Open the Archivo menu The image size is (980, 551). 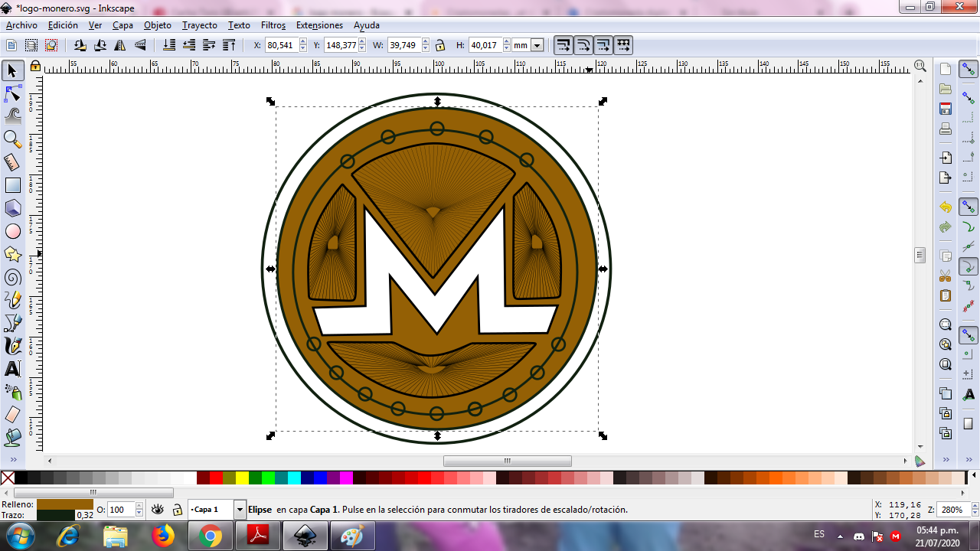[x=21, y=25]
